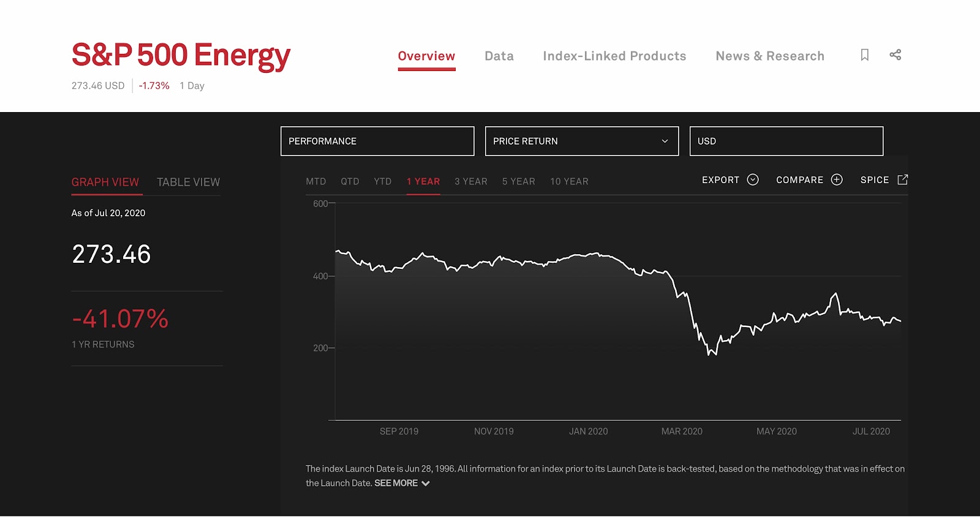Viewport: 980px width, 517px height.
Task: Click the 'As of Jul 20, 2020' date
Action: (108, 213)
